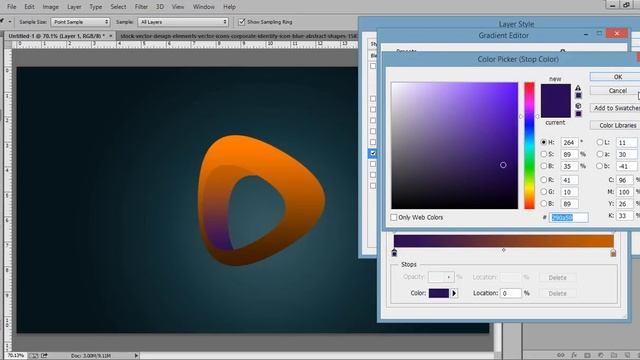Open the Image menu
This screenshot has width=640, height=360.
pos(51,7)
